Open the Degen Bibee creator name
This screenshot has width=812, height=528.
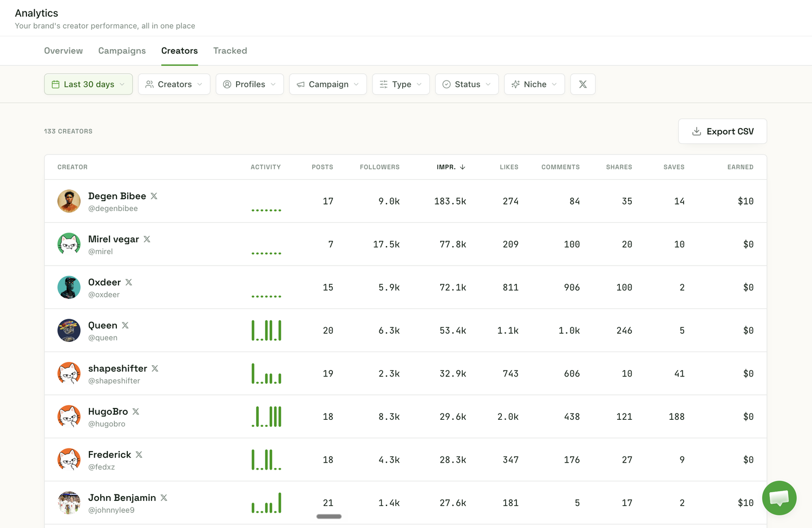click(117, 196)
